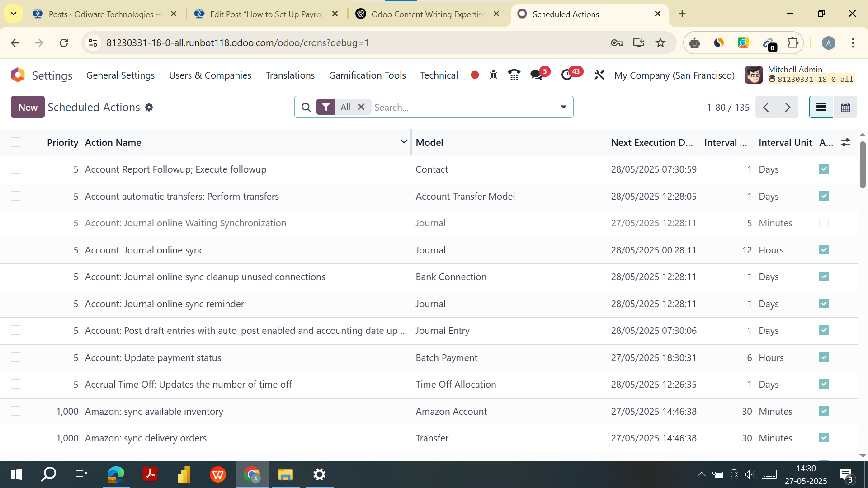Click the New button to create a scheduled action

coord(28,107)
